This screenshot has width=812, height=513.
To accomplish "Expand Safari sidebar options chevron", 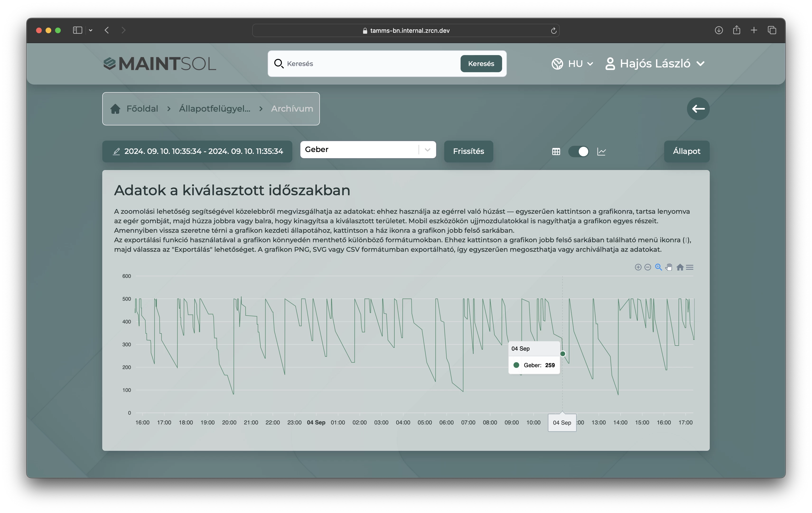I will coord(91,30).
